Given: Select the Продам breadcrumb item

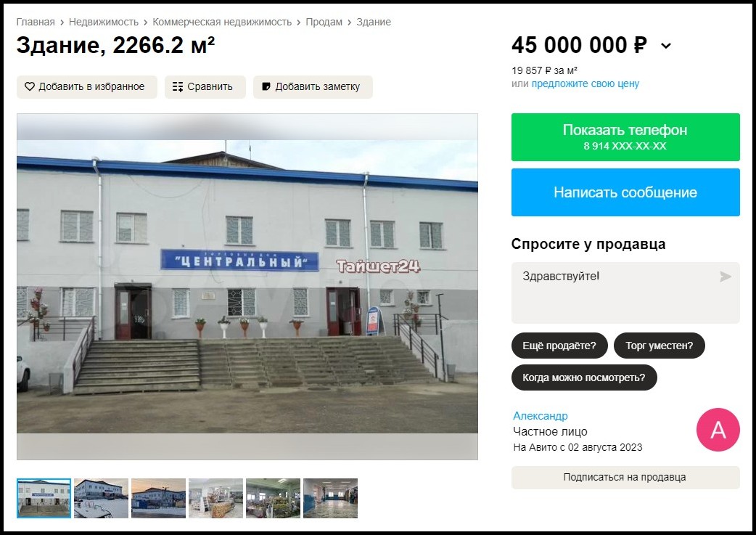Looking at the screenshot, I should pyautogui.click(x=324, y=23).
